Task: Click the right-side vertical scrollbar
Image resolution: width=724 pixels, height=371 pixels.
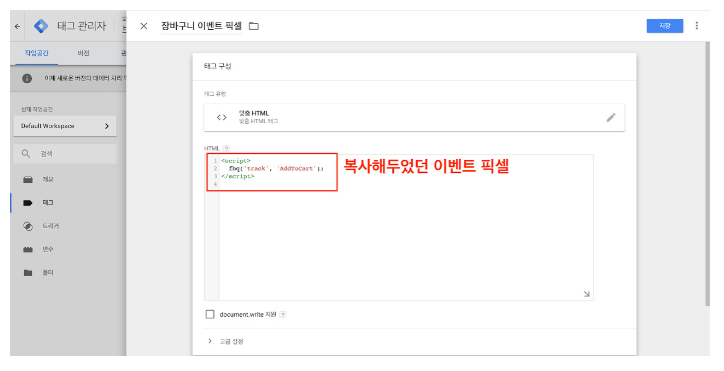Action: pyautogui.click(x=707, y=173)
